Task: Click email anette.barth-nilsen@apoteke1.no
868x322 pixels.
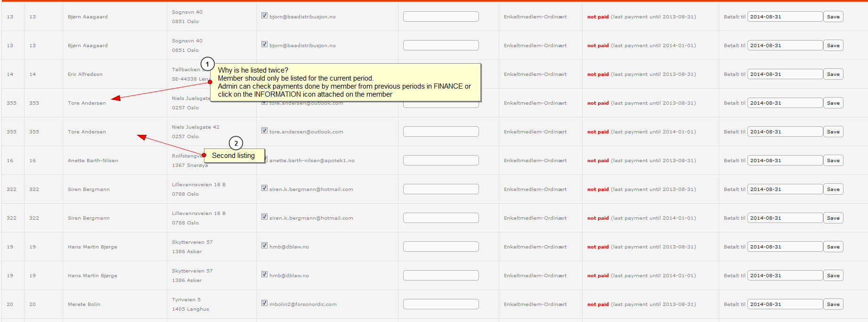Action: 312,160
